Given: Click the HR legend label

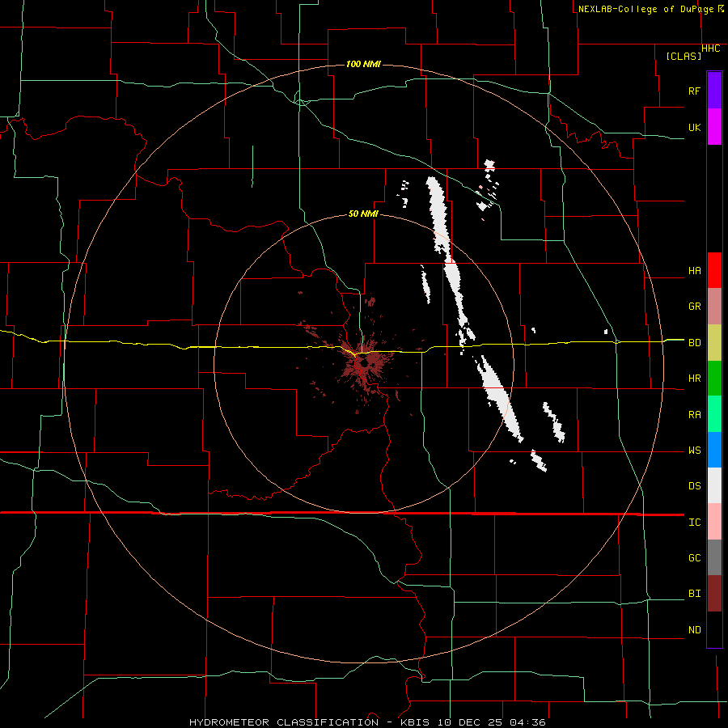Looking at the screenshot, I should click(694, 379).
